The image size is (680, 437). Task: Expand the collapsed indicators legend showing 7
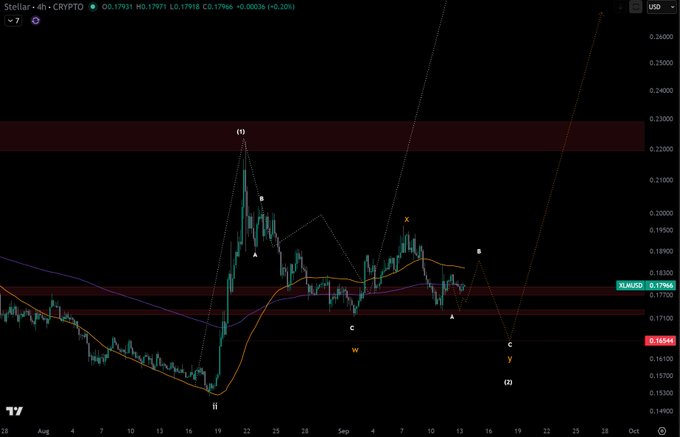[x=13, y=20]
